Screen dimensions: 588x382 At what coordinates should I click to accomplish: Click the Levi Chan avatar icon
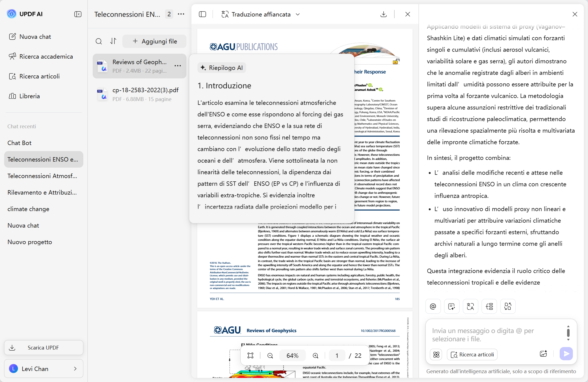pyautogui.click(x=13, y=369)
